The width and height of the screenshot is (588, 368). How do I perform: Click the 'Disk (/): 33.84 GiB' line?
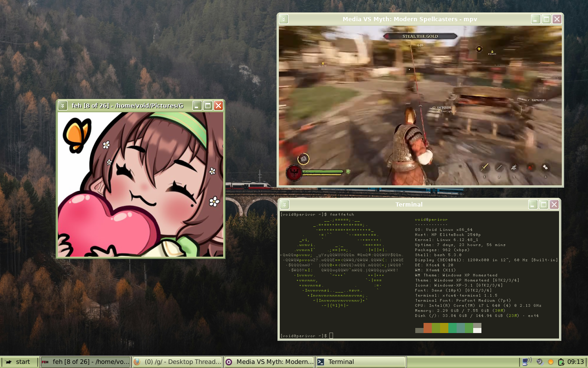click(477, 316)
